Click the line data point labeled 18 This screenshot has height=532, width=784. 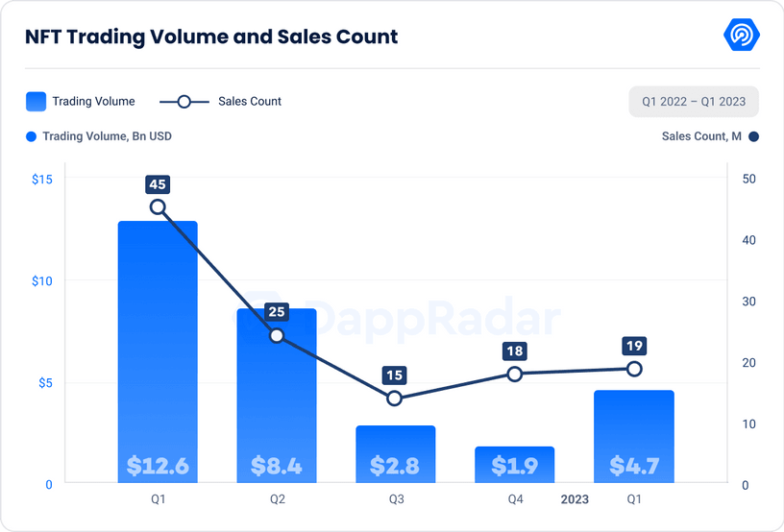click(514, 374)
